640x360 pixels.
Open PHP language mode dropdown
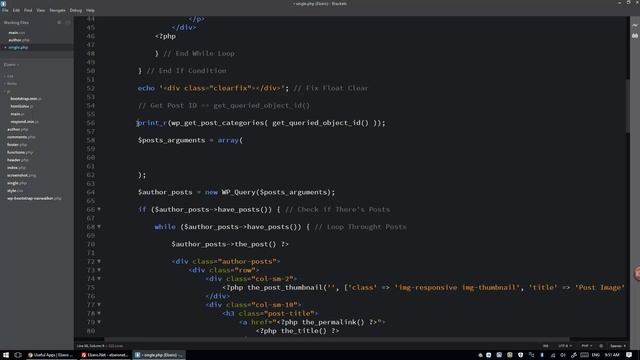pyautogui.click(x=587, y=346)
